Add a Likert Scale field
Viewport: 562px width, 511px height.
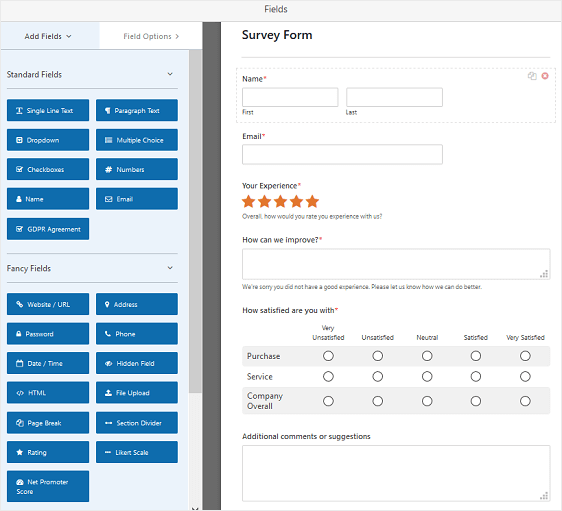point(137,452)
